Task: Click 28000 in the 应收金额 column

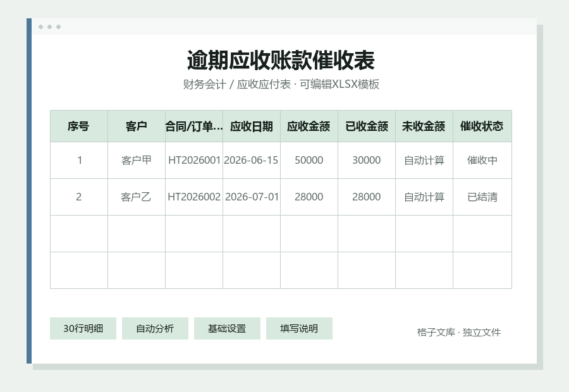Action: (x=309, y=197)
